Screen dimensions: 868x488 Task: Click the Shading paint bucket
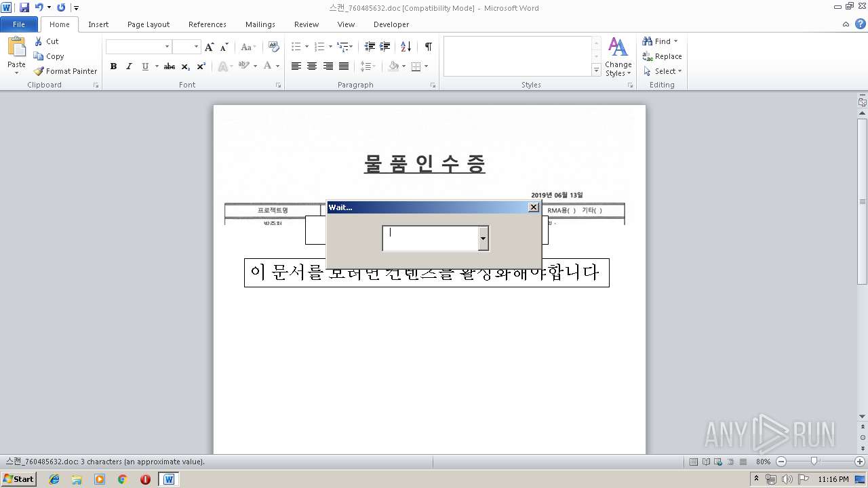pyautogui.click(x=393, y=66)
